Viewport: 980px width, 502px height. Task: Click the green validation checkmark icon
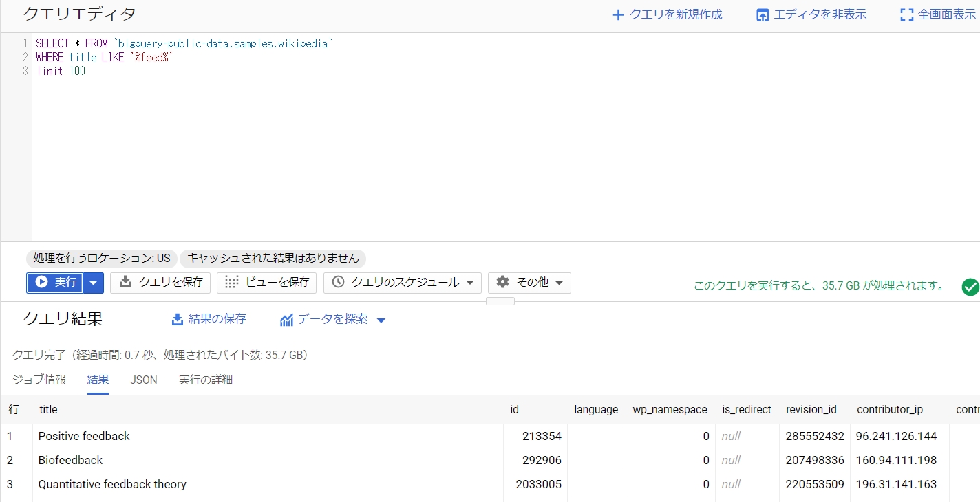click(970, 287)
